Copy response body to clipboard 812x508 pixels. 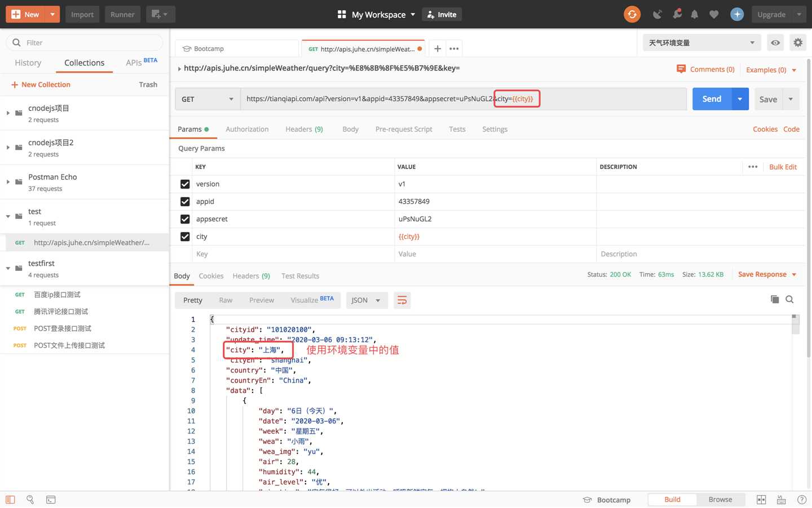[x=775, y=299]
